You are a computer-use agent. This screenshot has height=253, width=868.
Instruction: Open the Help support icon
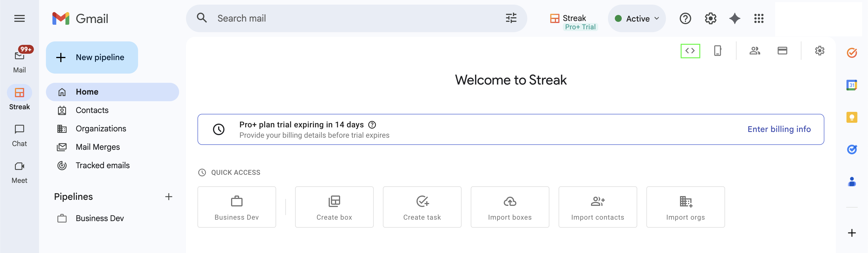coord(685,19)
